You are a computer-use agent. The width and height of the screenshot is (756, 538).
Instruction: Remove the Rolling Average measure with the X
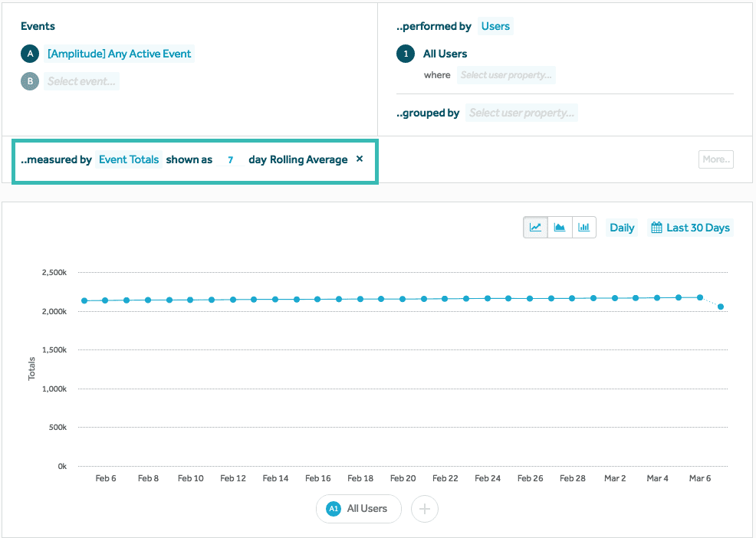pyautogui.click(x=359, y=159)
